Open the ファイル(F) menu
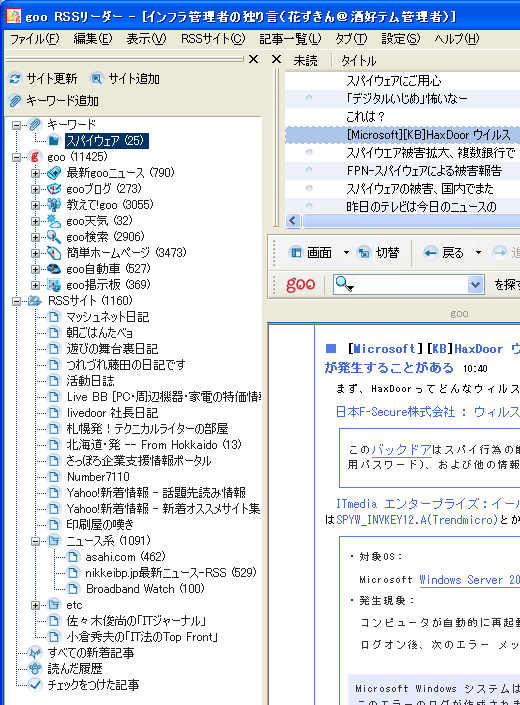This screenshot has width=520, height=705. [x=35, y=39]
